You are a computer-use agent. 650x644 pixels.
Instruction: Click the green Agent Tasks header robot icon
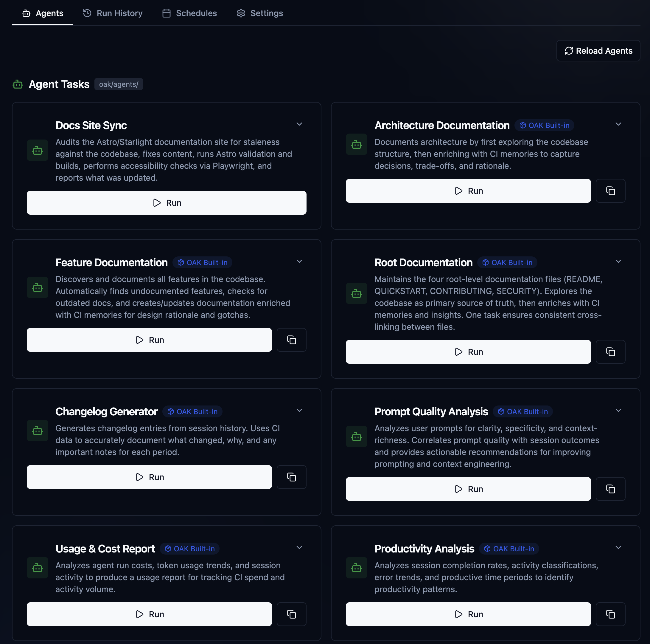18,84
